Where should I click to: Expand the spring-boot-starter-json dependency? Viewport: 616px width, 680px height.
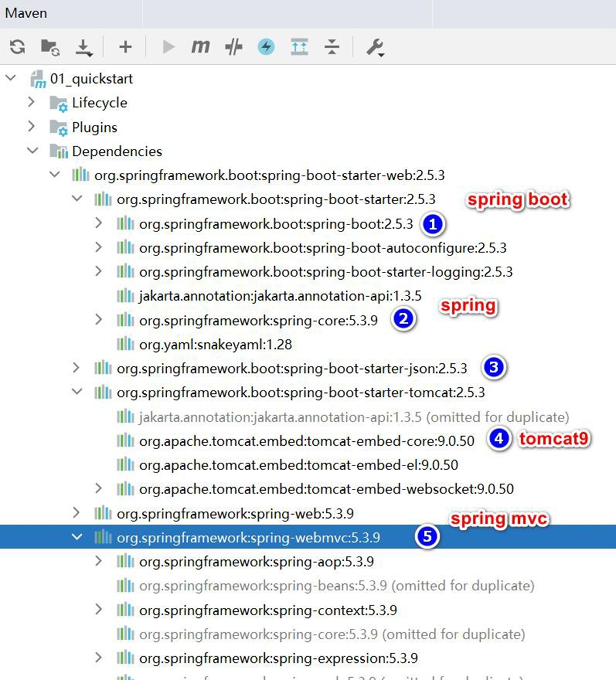tap(76, 368)
